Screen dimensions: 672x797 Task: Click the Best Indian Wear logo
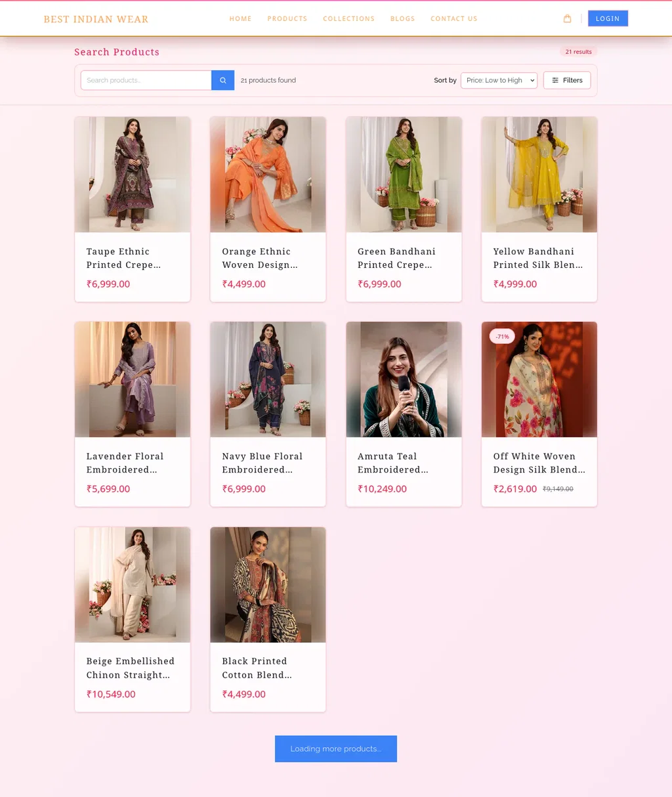click(x=96, y=19)
